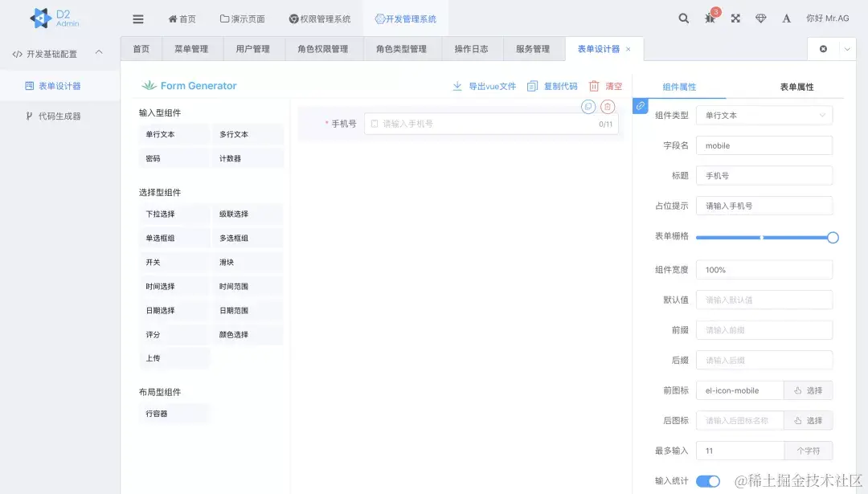Screen dimensions: 868x494
Task: Open theme settings via the diamond icon
Action: (760, 18)
